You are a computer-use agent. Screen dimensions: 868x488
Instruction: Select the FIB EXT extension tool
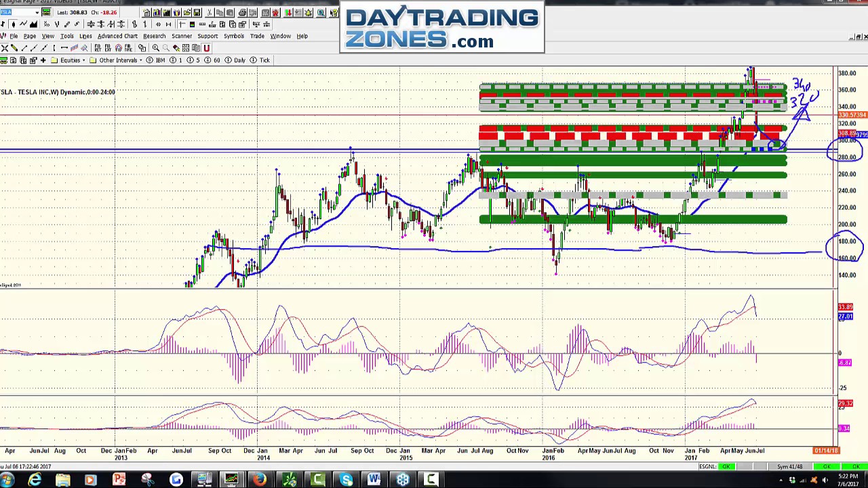click(x=108, y=47)
